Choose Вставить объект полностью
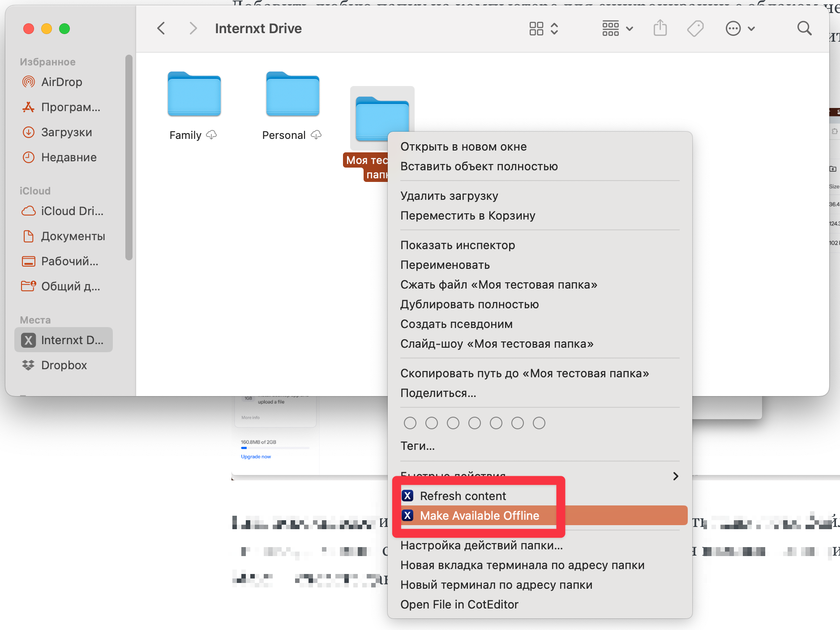Screen dimensions: 840x630 pyautogui.click(x=540, y=166)
